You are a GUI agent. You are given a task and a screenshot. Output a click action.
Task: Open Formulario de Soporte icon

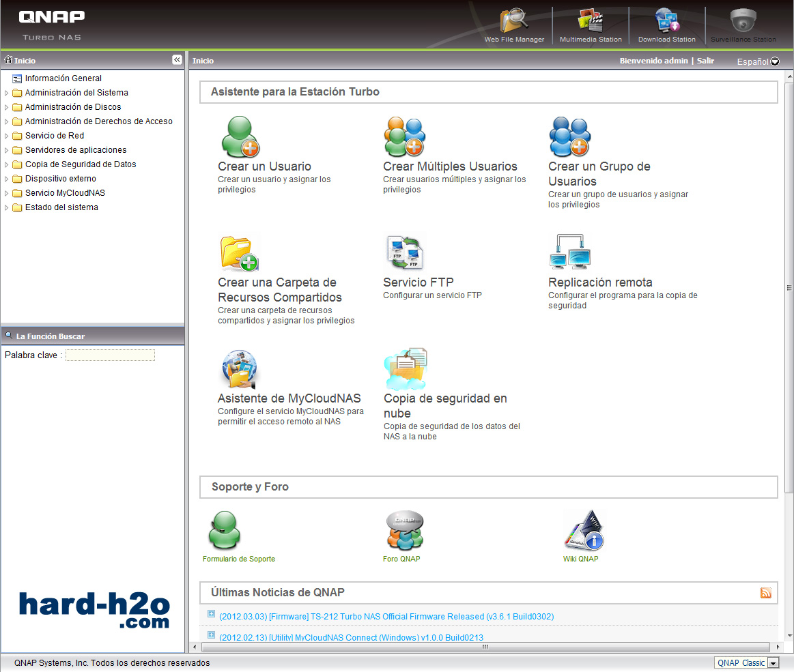[225, 530]
